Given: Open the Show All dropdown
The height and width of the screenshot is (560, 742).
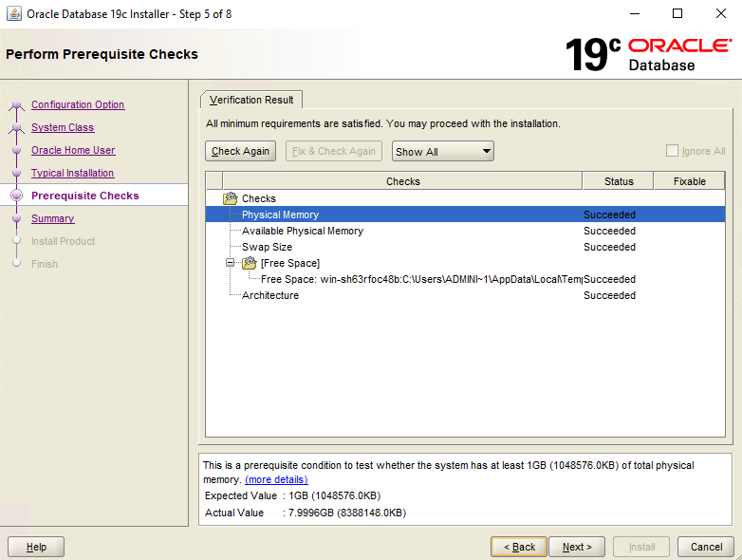Looking at the screenshot, I should [x=442, y=151].
